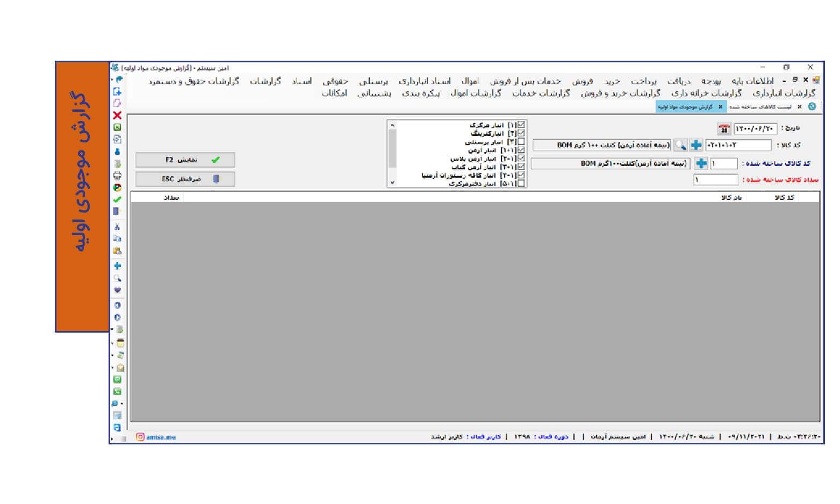
Task: Click the blue plus icon beside کد کالا field
Action: point(696,145)
